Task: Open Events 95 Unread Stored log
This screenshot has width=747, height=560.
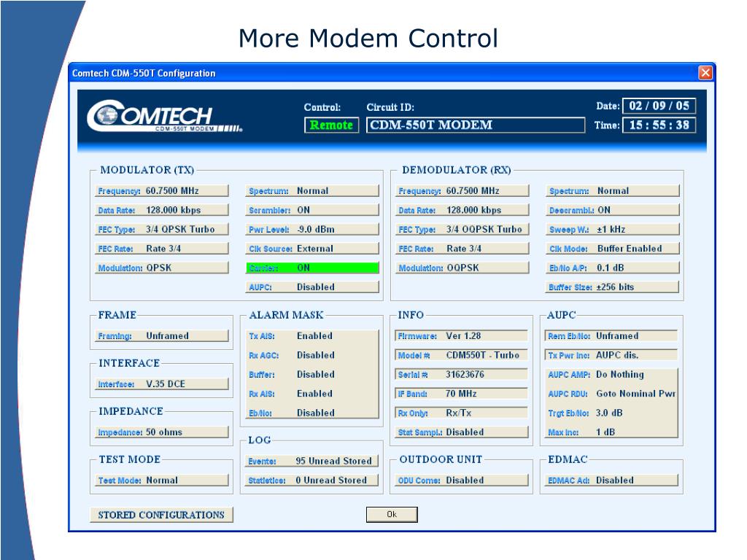Action: 312,461
